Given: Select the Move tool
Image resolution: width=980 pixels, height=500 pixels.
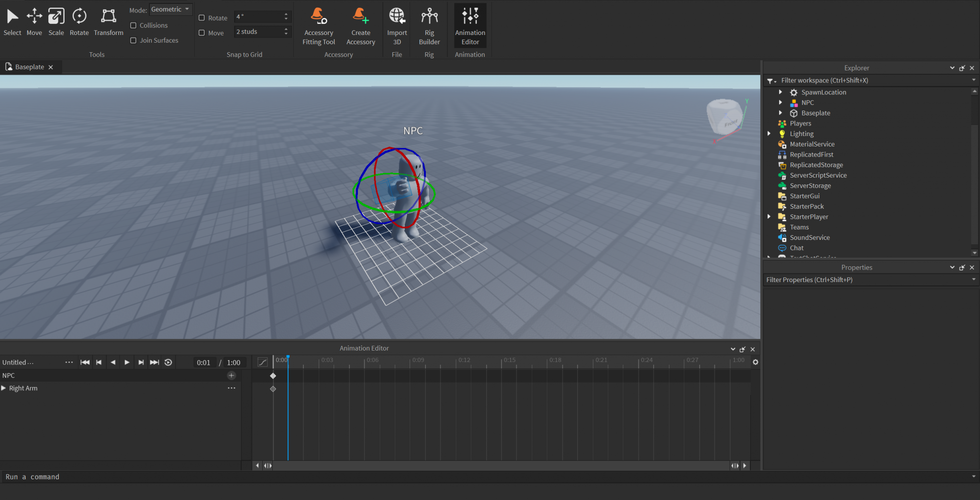Looking at the screenshot, I should click(x=34, y=19).
